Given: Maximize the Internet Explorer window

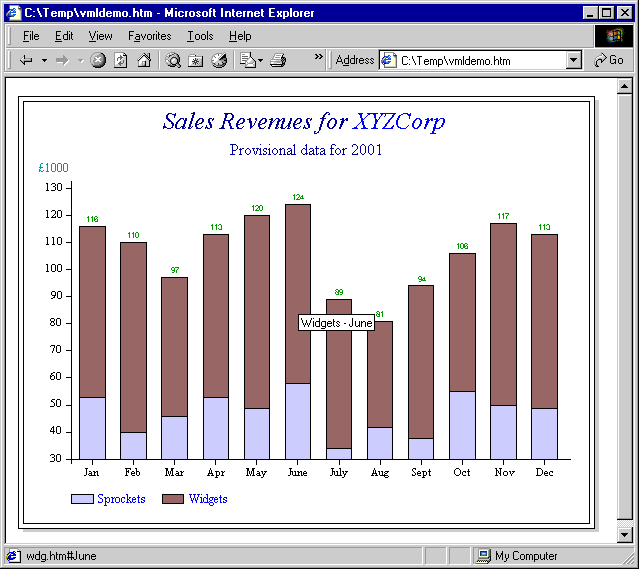Looking at the screenshot, I should pyautogui.click(x=606, y=13).
